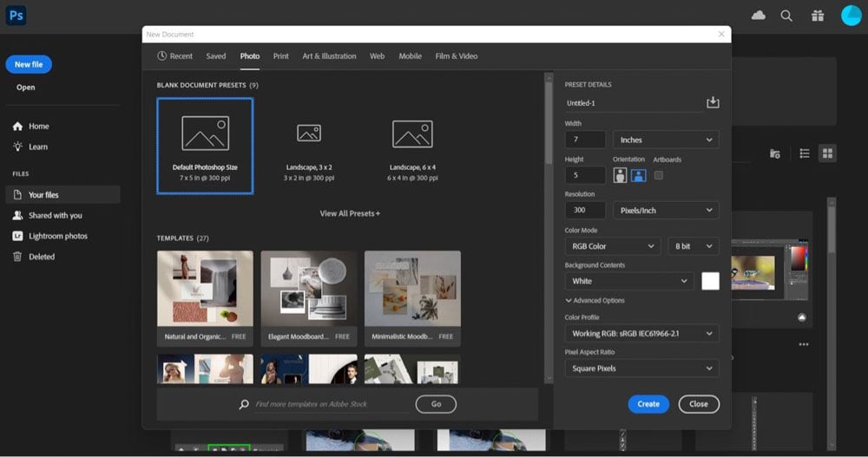Click the Home house icon in sidebar

pyautogui.click(x=17, y=126)
